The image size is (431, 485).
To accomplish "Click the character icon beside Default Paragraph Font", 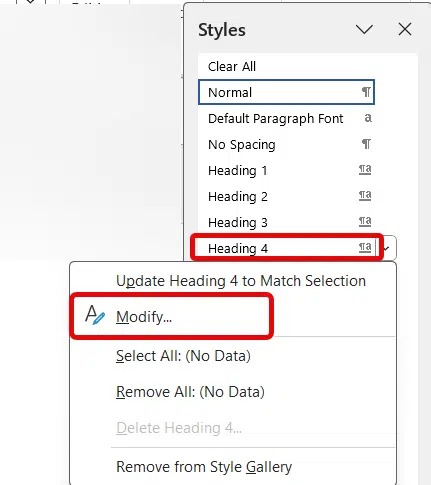I will pos(368,118).
